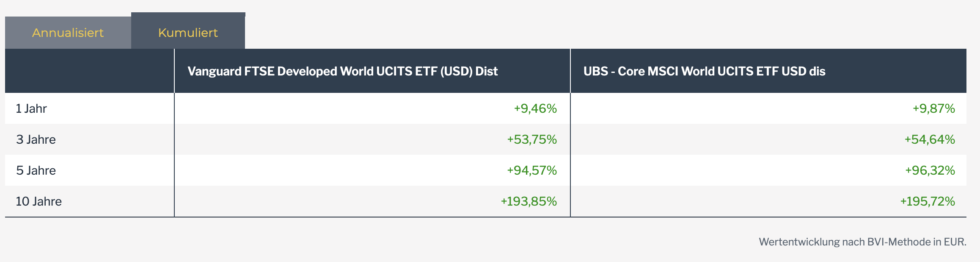Select the 1 Jahr row label

(31, 109)
